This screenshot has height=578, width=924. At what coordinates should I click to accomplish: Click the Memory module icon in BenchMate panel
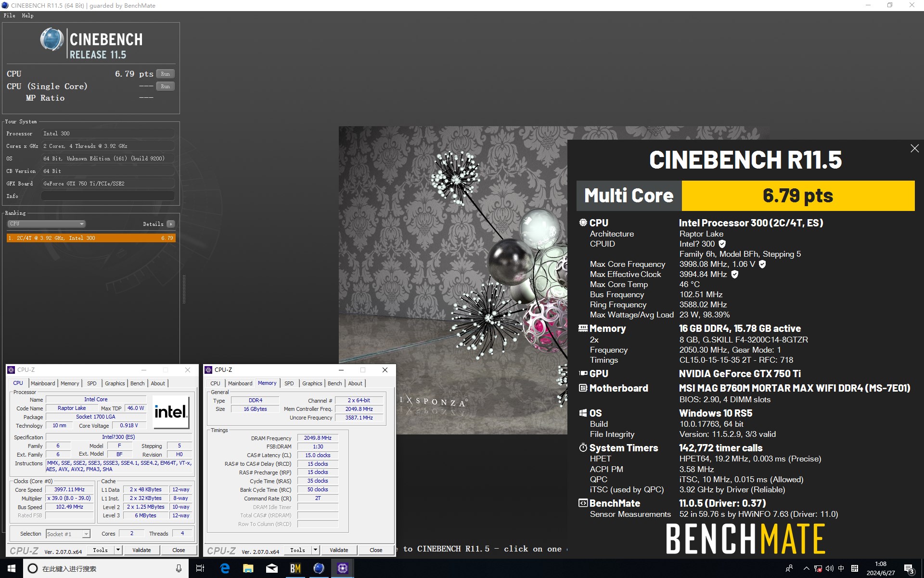pos(583,328)
